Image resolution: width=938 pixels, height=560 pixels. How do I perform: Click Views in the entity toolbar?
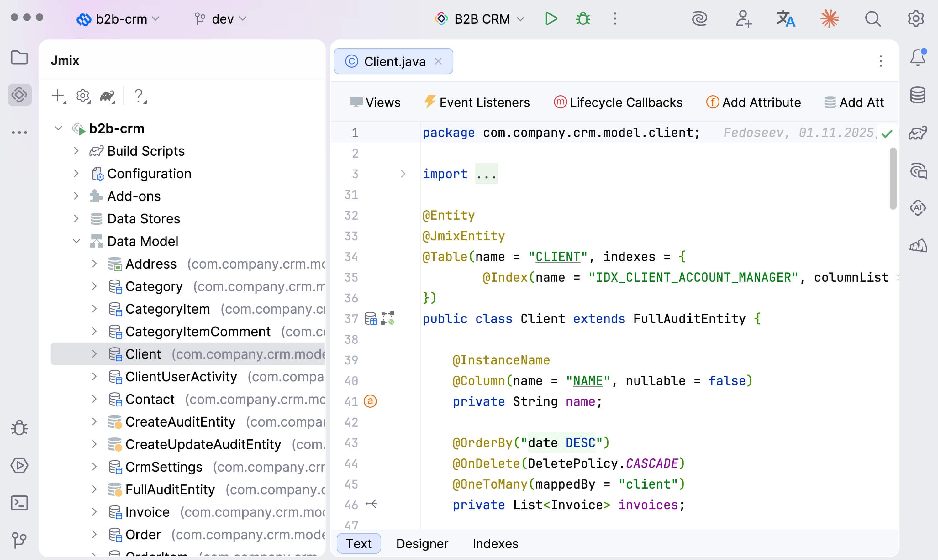[x=375, y=102]
